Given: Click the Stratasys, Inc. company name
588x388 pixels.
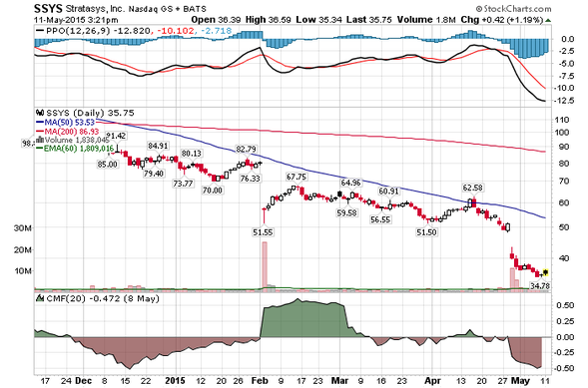Looking at the screenshot, I should click(x=95, y=9).
